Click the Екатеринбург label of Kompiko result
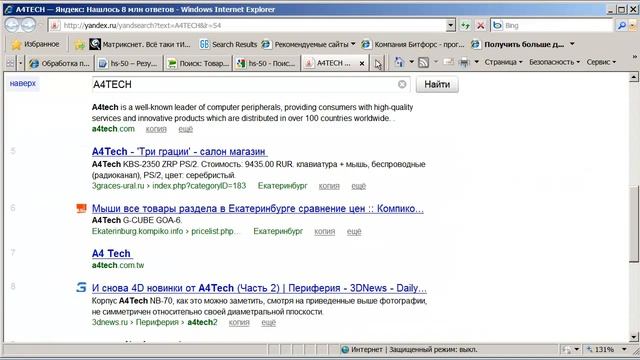 [x=278, y=231]
